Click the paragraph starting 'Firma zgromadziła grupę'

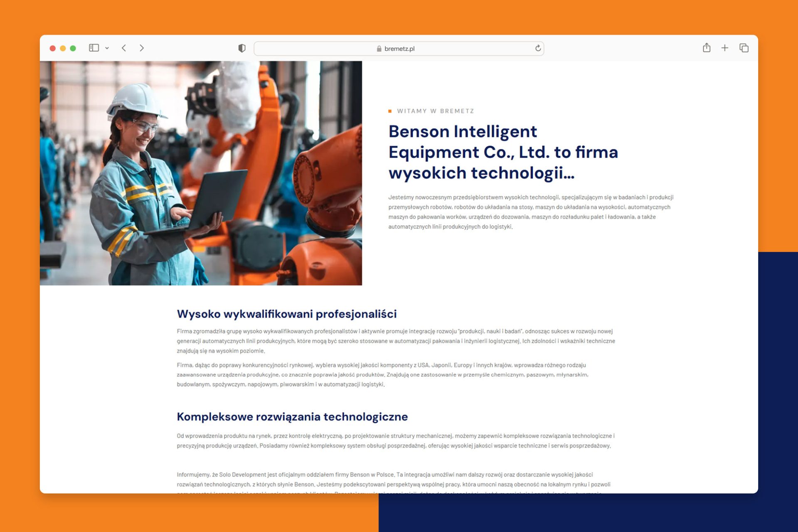[x=396, y=341]
